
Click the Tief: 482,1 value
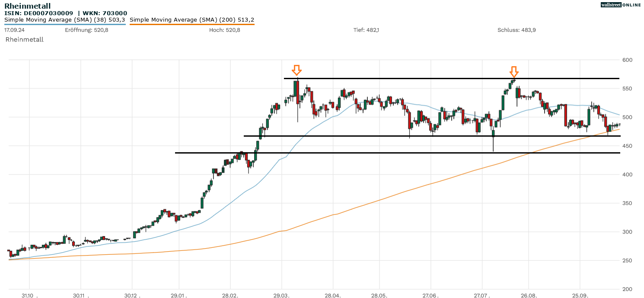[366, 30]
